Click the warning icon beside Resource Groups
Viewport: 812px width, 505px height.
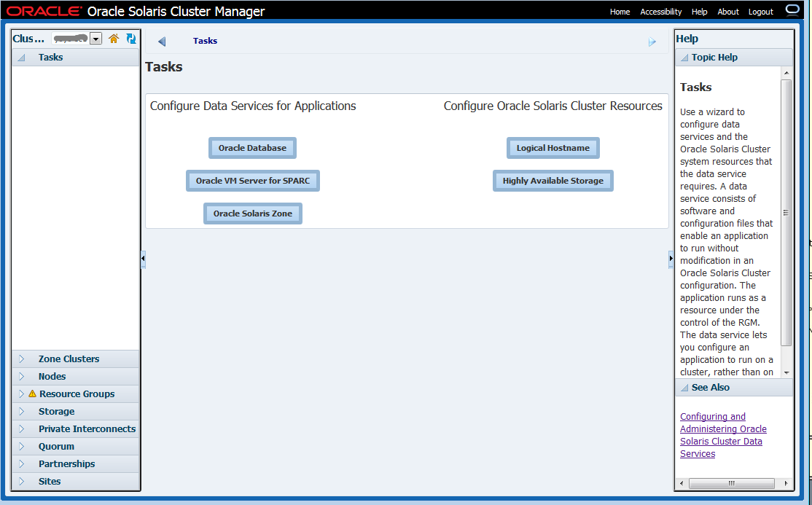[x=32, y=394]
